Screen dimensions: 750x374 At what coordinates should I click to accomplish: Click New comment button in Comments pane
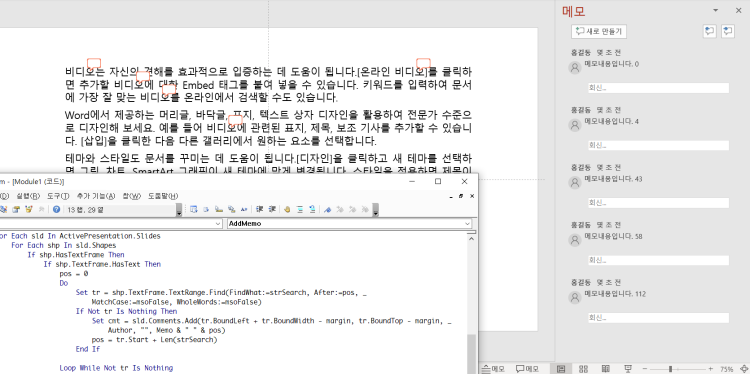(x=599, y=32)
